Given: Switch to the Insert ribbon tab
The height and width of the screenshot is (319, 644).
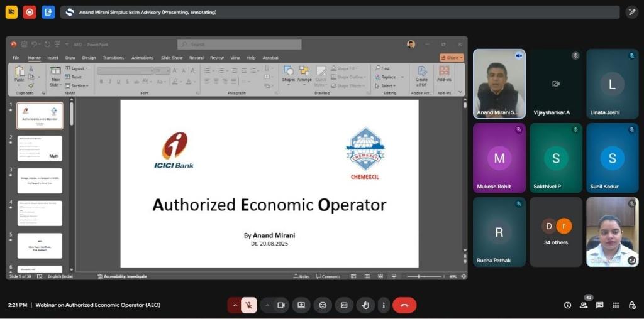Looking at the screenshot, I should (x=53, y=58).
